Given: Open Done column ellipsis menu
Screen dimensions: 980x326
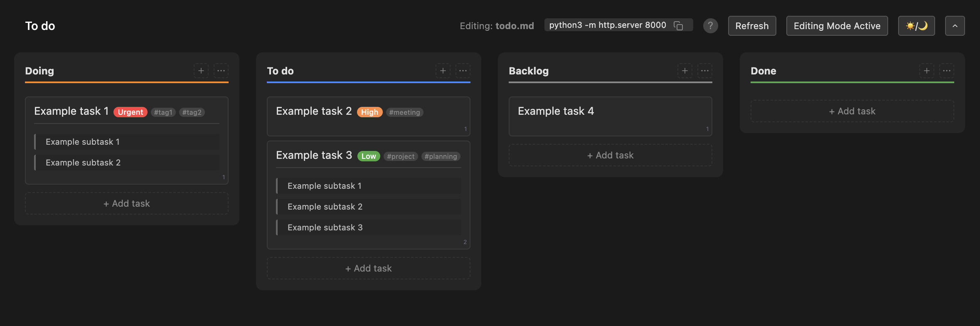Looking at the screenshot, I should 947,71.
